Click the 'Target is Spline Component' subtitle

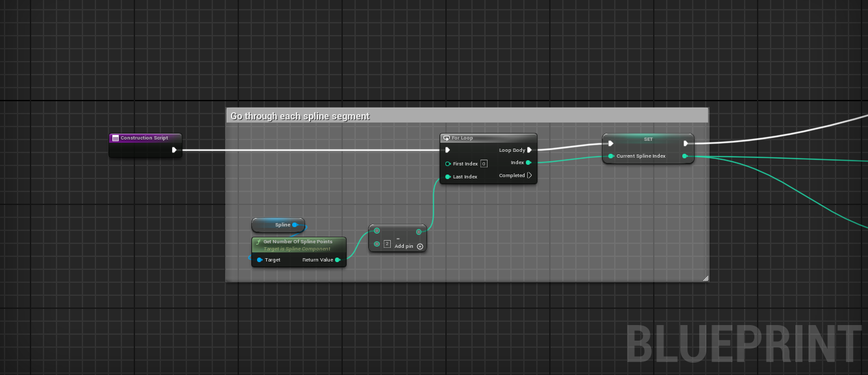[297, 248]
